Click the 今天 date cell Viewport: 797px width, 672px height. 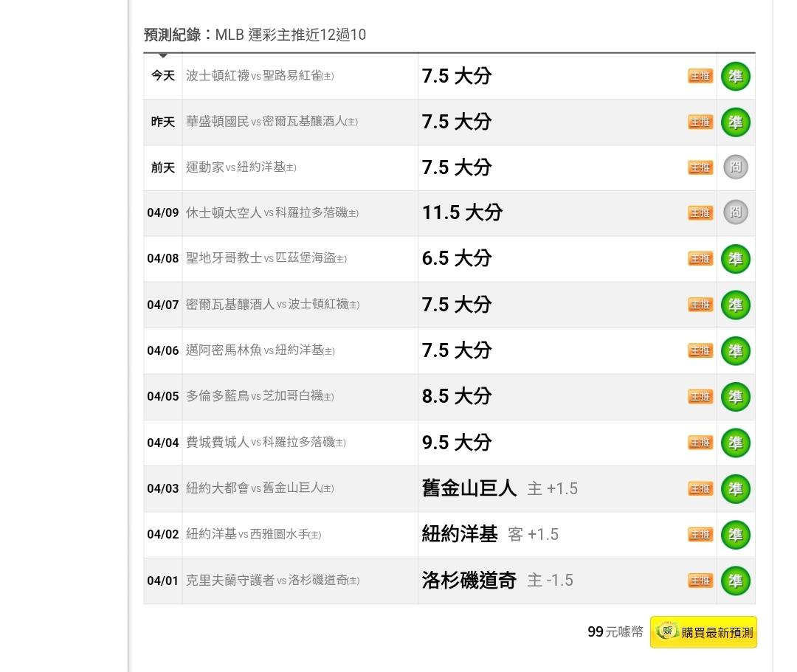163,76
